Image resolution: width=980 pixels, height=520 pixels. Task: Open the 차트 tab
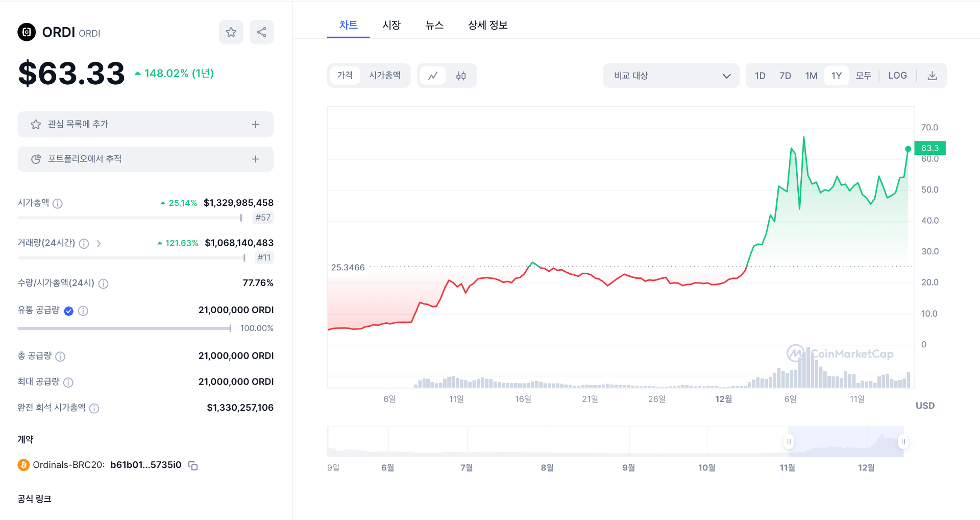[x=349, y=25]
